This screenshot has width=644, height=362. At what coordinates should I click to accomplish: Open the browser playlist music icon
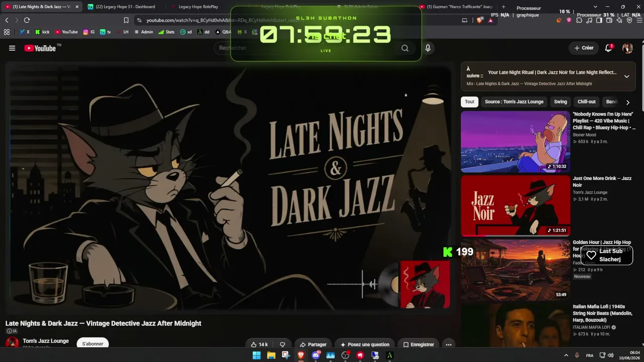coord(589,20)
